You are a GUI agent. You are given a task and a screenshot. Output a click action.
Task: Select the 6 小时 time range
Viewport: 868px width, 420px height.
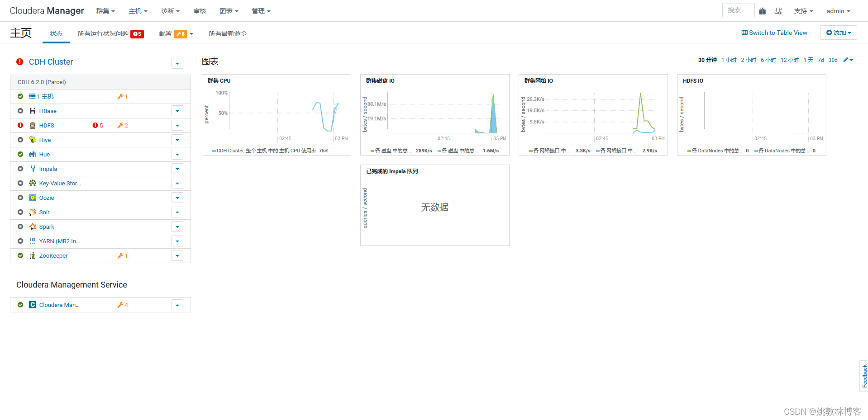(x=768, y=60)
